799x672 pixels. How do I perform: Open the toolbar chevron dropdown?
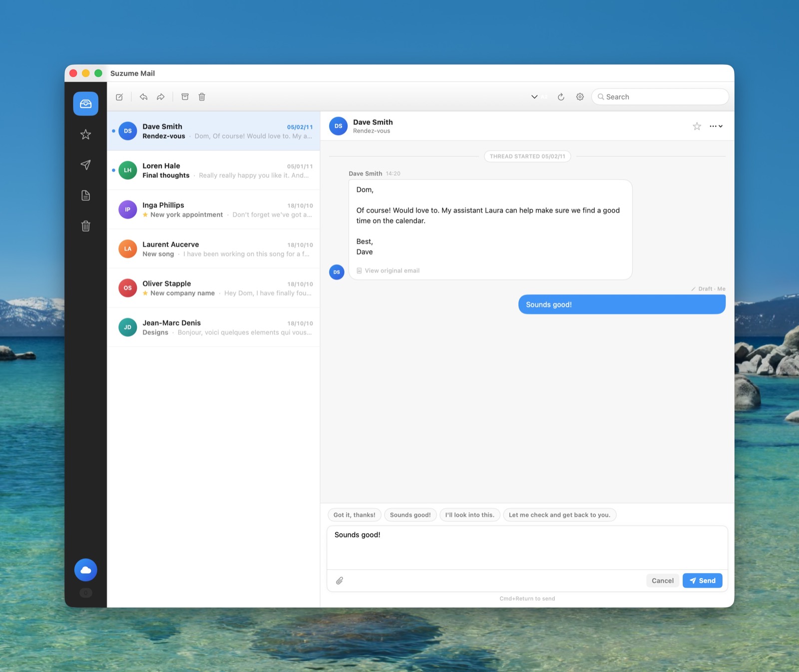coord(534,97)
